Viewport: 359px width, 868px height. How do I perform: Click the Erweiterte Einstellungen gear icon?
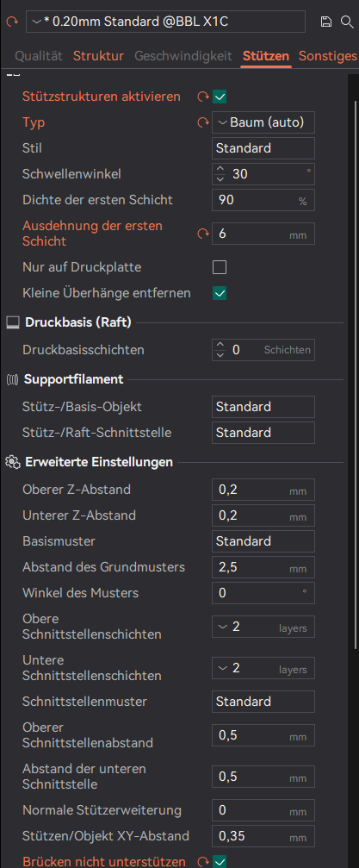(12, 462)
